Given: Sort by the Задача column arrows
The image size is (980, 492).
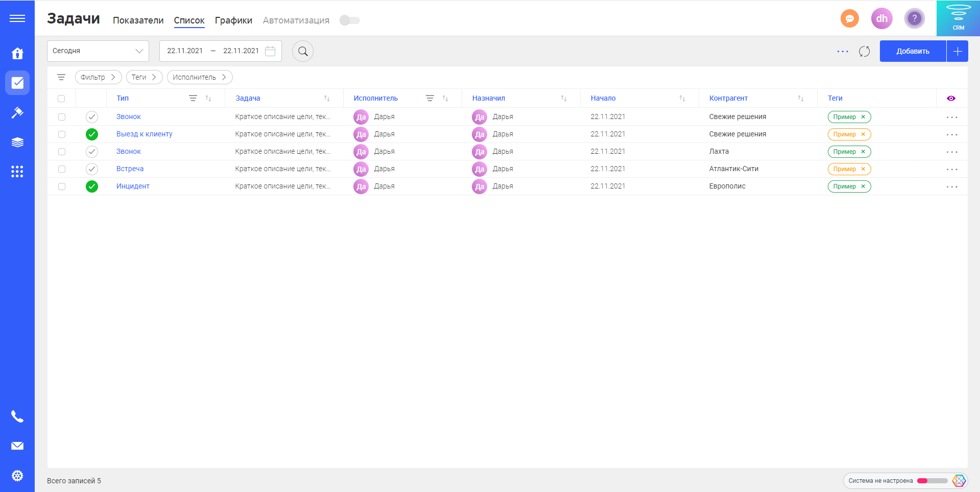Looking at the screenshot, I should click(x=327, y=98).
